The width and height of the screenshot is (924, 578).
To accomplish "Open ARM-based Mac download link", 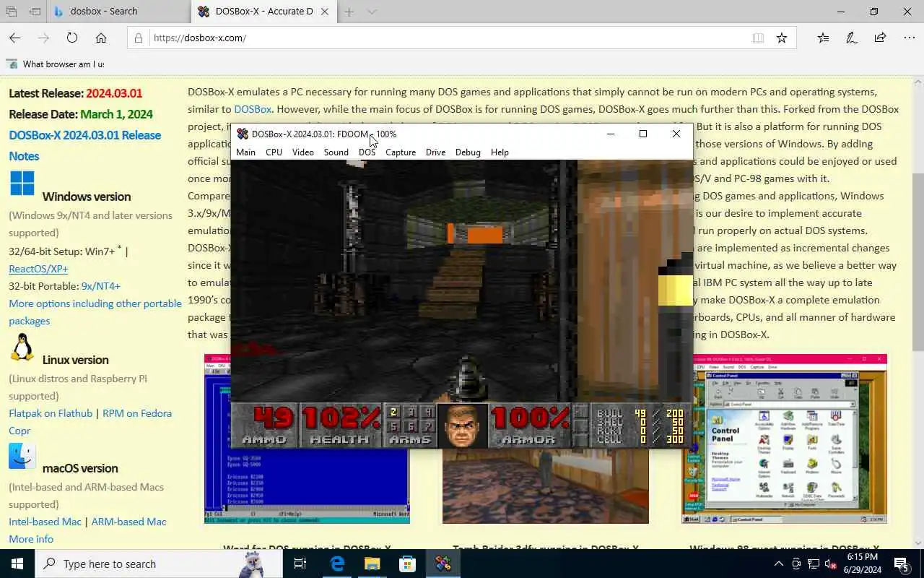I will [128, 522].
